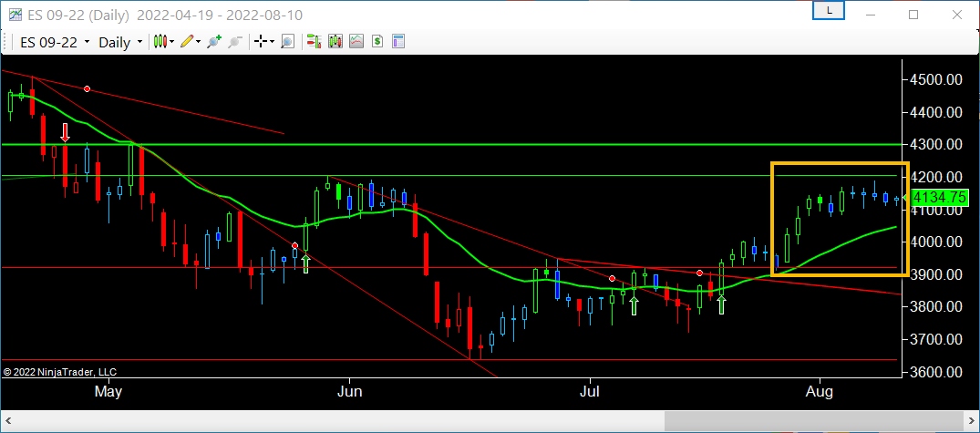The image size is (980, 433).
Task: Click the Jul label on time axis
Action: click(x=590, y=392)
